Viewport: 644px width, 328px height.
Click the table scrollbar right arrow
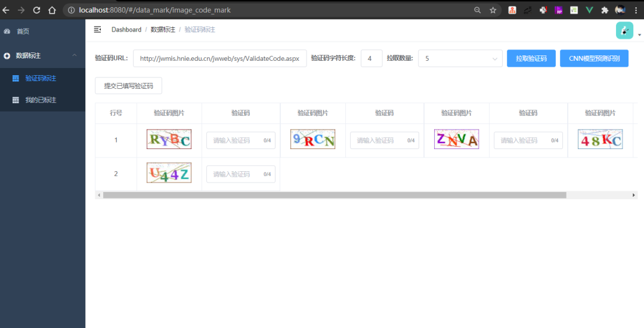pos(634,195)
